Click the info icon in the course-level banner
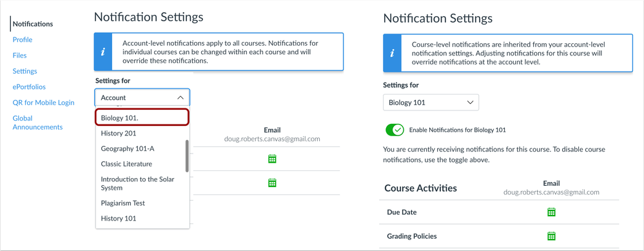This screenshot has height=251, width=644. click(392, 54)
